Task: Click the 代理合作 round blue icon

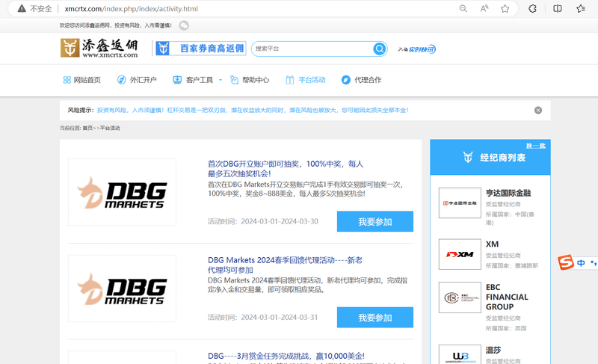Action: click(346, 80)
